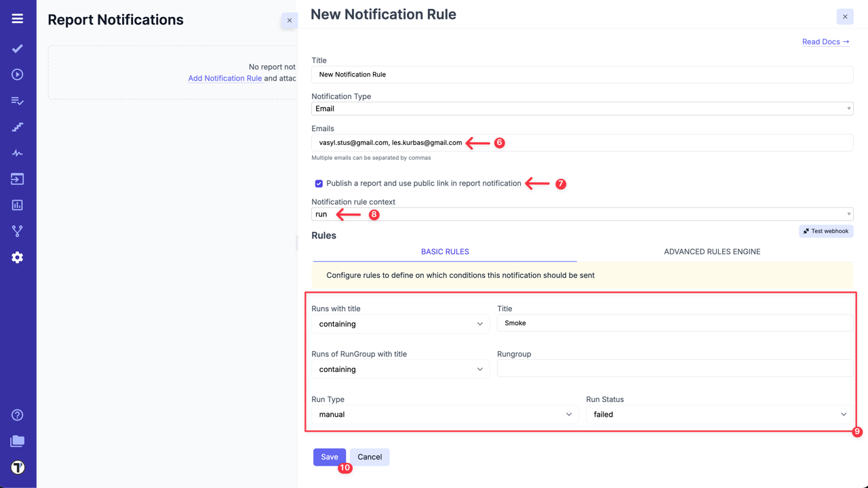Screen dimensions: 868x488
Task: Open the Tests checkmark icon in sidebar
Action: pos(18,49)
